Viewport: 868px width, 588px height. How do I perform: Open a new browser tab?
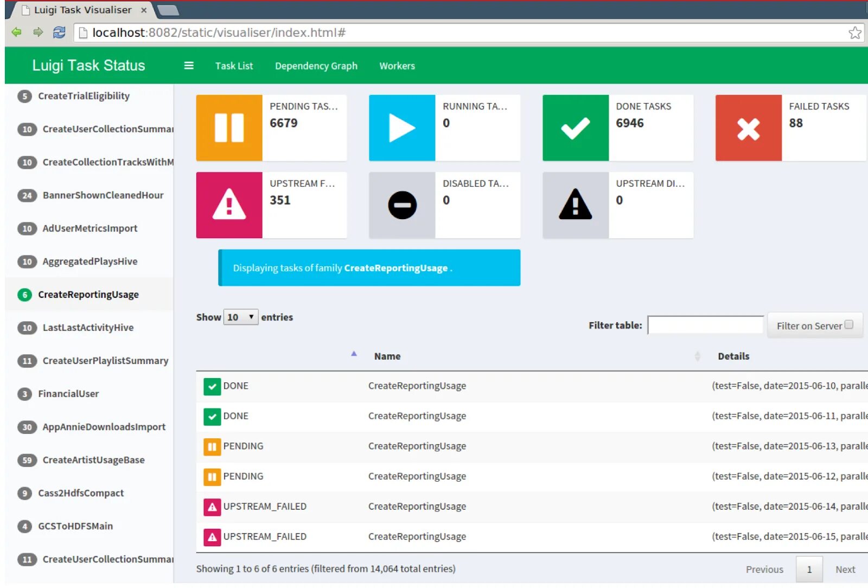click(168, 10)
